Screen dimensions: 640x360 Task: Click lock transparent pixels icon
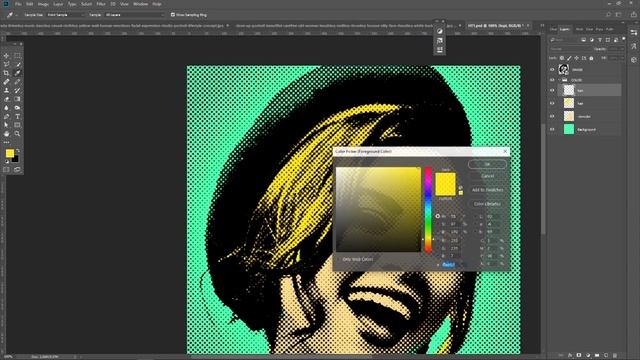(x=562, y=58)
